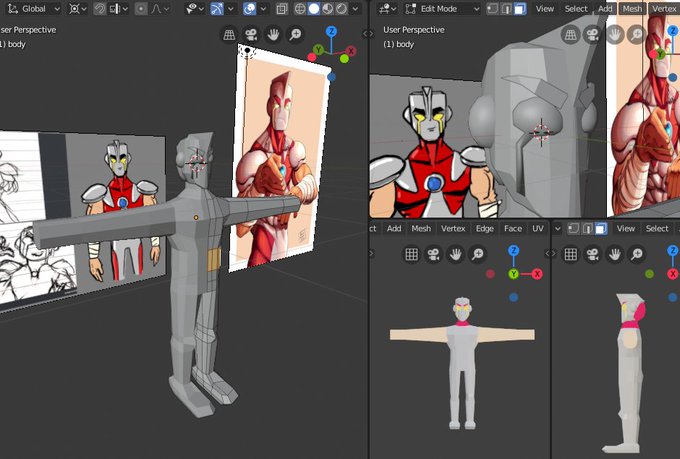Switch to material preview shading
Image resolution: width=680 pixels, height=459 pixels.
click(x=327, y=9)
